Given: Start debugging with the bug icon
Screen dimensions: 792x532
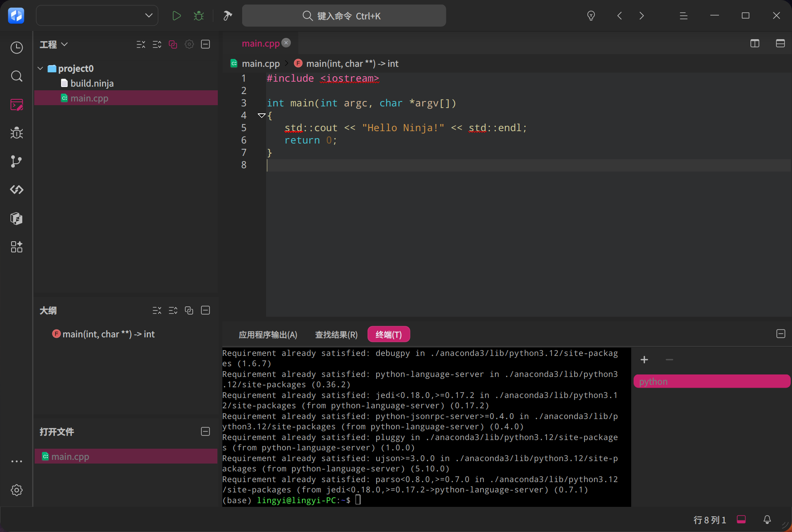Looking at the screenshot, I should coord(199,16).
